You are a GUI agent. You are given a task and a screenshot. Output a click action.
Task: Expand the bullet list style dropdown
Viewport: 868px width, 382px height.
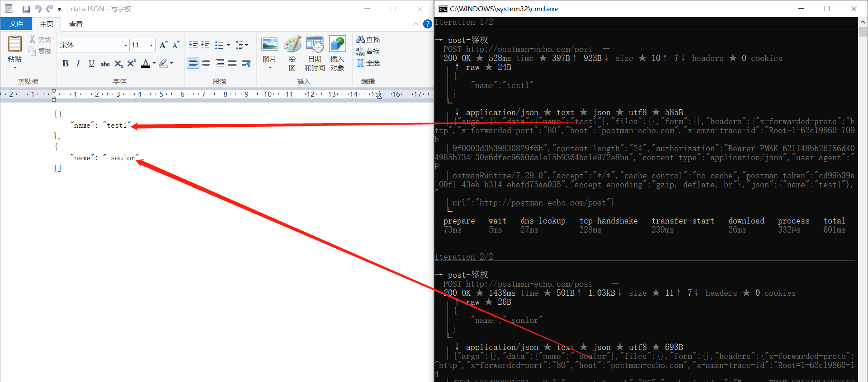tap(228, 45)
